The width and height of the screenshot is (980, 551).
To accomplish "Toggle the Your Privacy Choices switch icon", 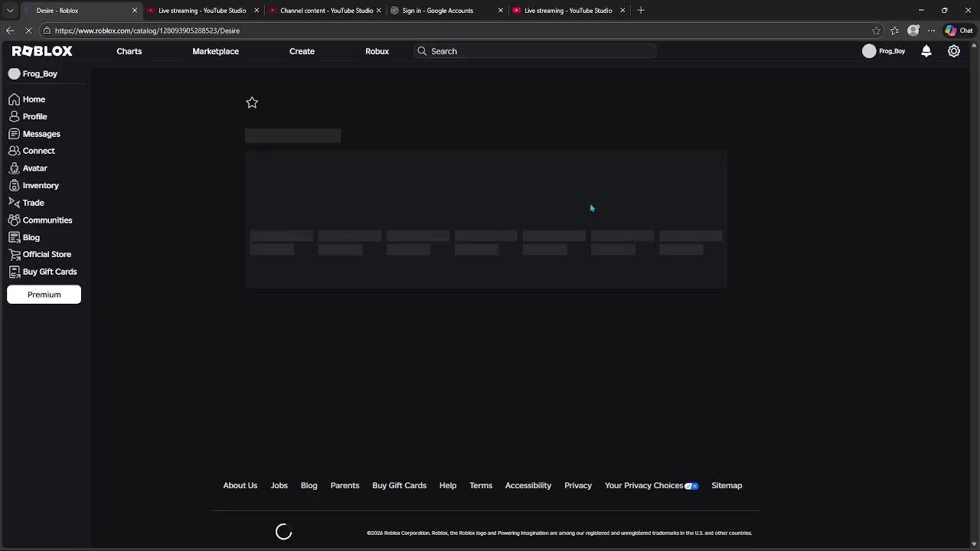I will pos(691,486).
